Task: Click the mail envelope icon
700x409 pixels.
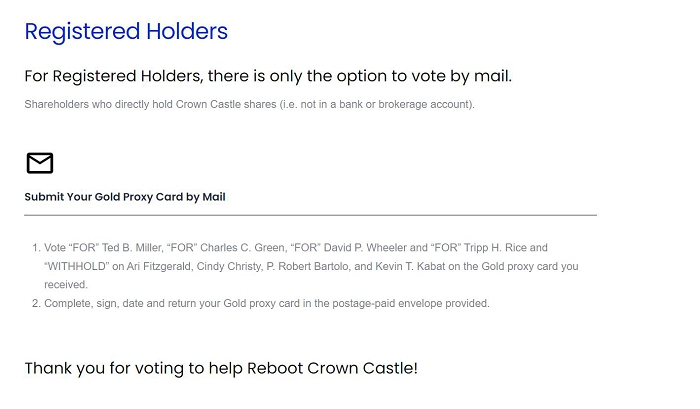Action: [x=39, y=163]
